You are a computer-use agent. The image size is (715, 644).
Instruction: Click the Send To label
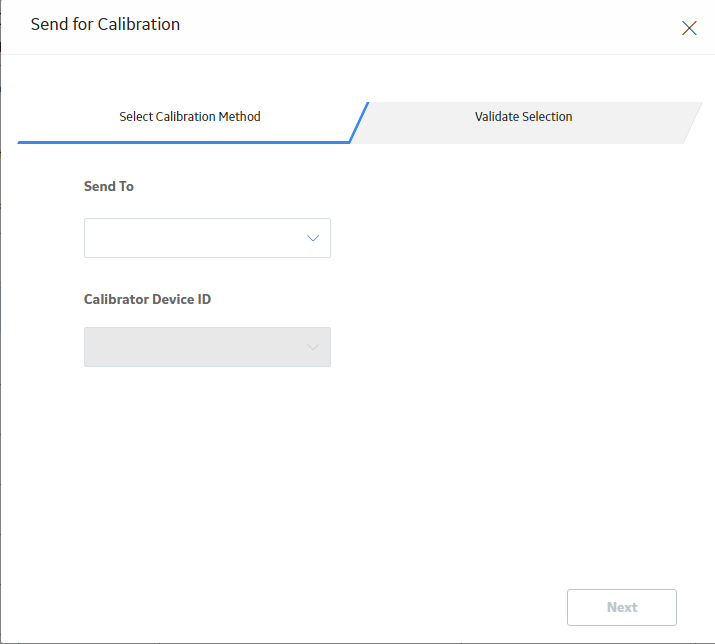pyautogui.click(x=109, y=186)
